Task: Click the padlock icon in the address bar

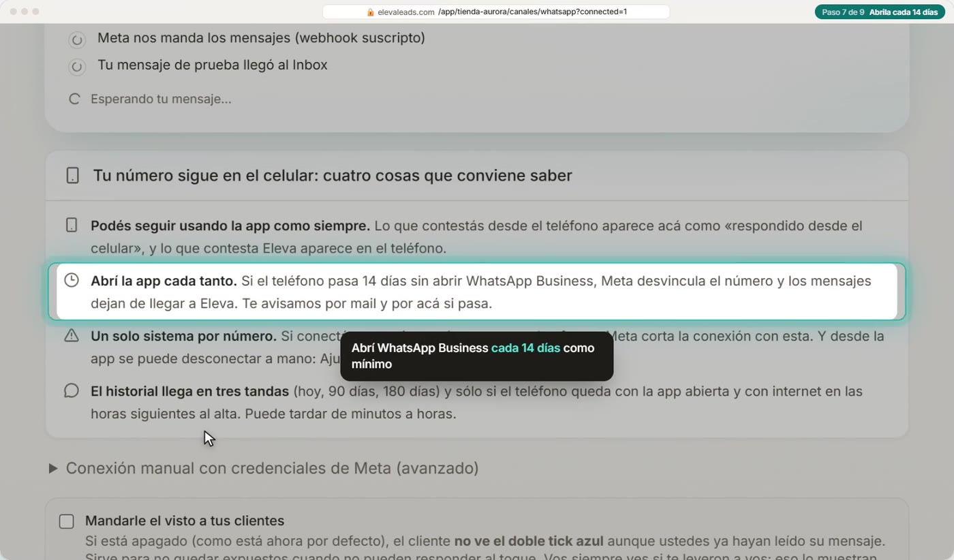Action: click(x=371, y=12)
